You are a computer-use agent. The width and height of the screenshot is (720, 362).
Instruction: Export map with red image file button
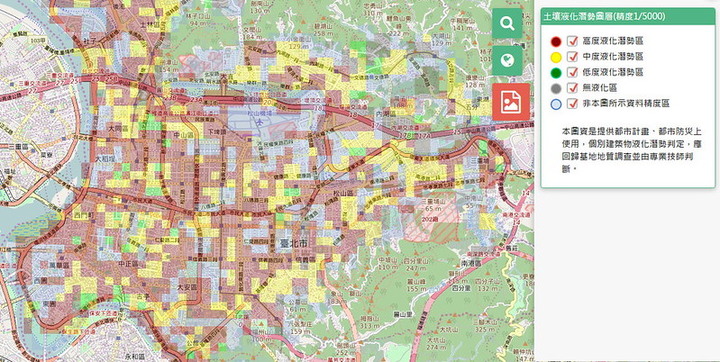511,102
